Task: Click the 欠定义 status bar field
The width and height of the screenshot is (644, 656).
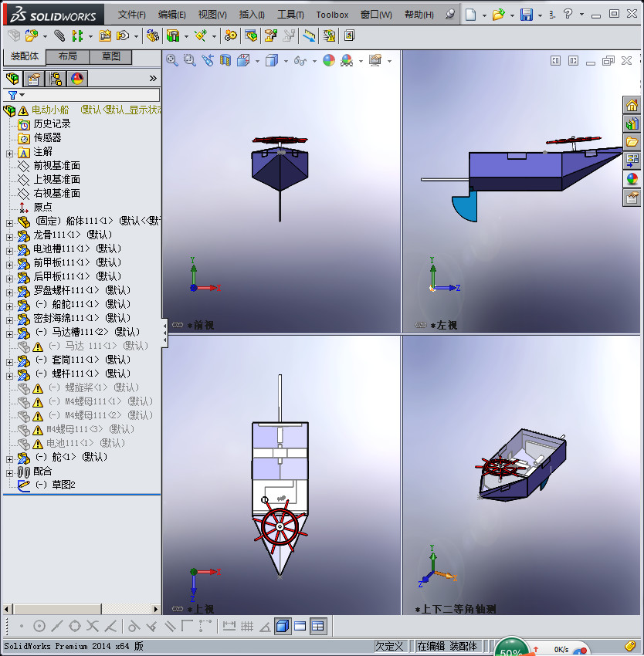Action: coord(389,647)
